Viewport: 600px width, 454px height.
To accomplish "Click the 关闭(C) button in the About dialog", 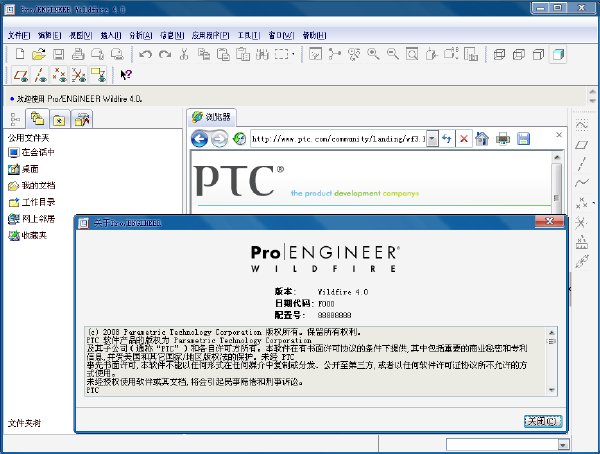I will (543, 421).
